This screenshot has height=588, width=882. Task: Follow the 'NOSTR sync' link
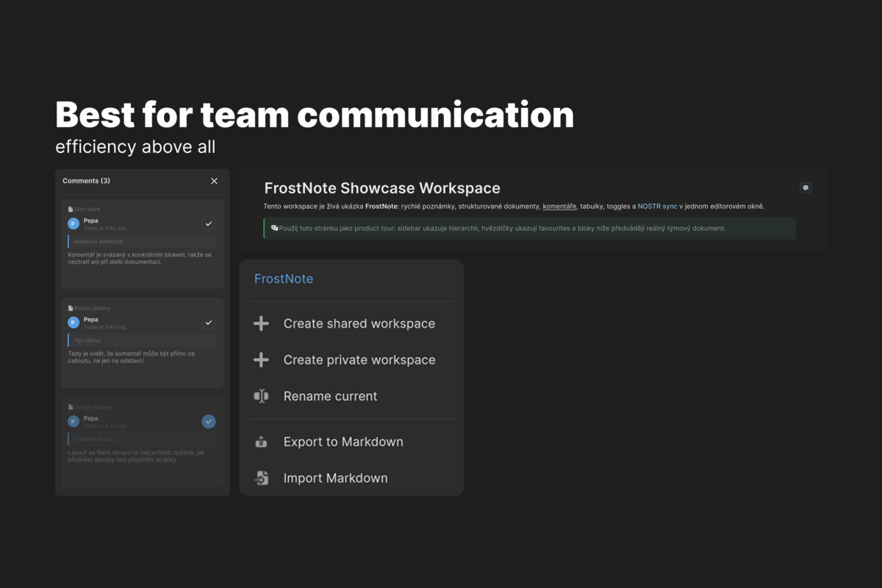click(x=658, y=207)
